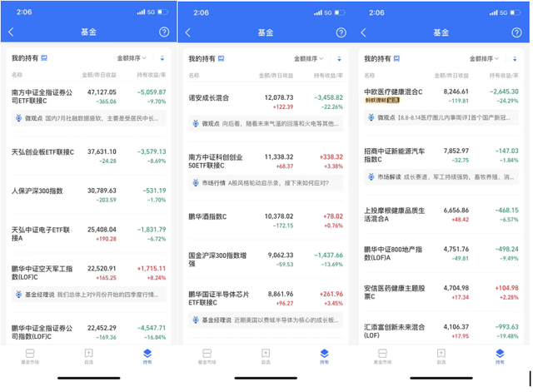Toggle sort direction arrows on right screen
Viewport: 533px width, 392px height.
click(515, 59)
